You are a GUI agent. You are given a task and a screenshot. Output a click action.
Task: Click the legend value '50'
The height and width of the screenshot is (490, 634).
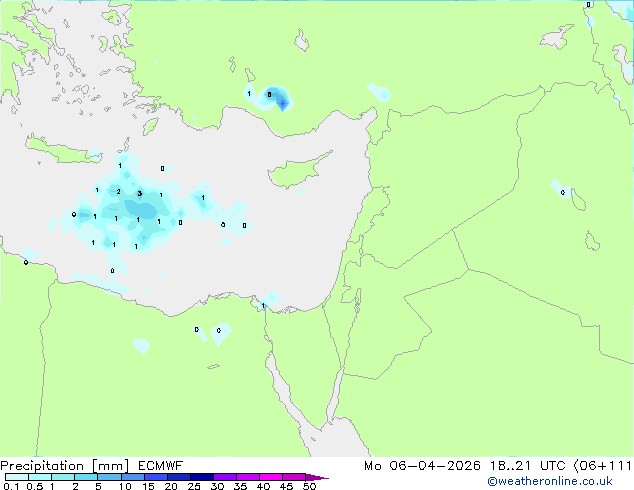pyautogui.click(x=309, y=486)
